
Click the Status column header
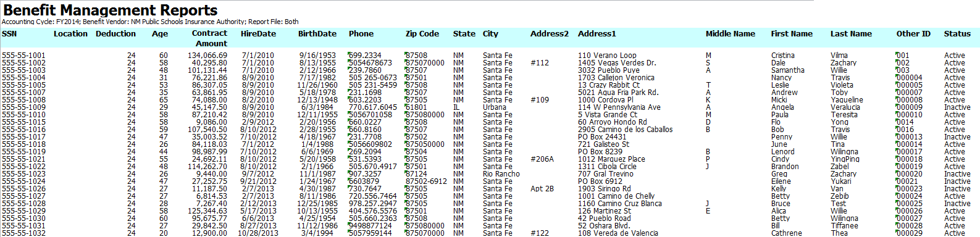coord(957,34)
